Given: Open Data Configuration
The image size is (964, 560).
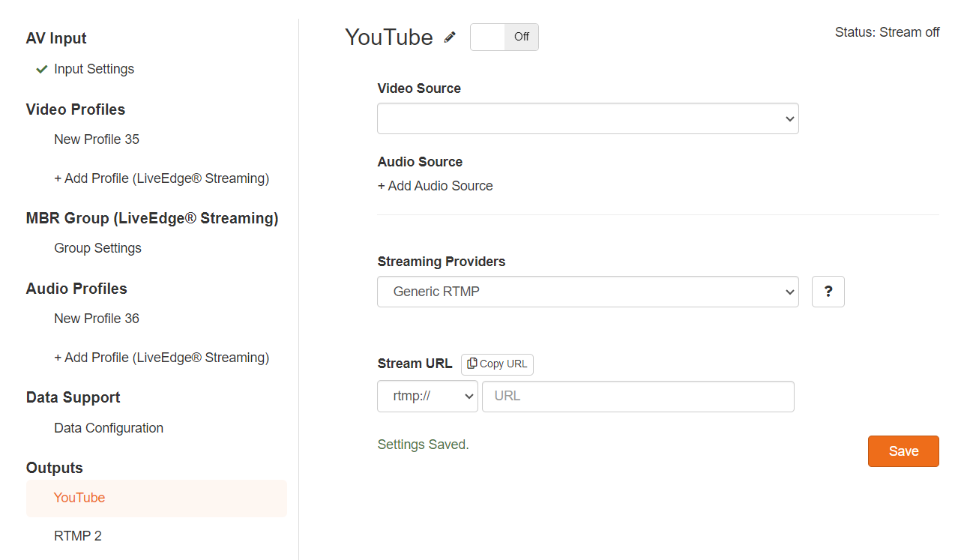Looking at the screenshot, I should click(109, 428).
